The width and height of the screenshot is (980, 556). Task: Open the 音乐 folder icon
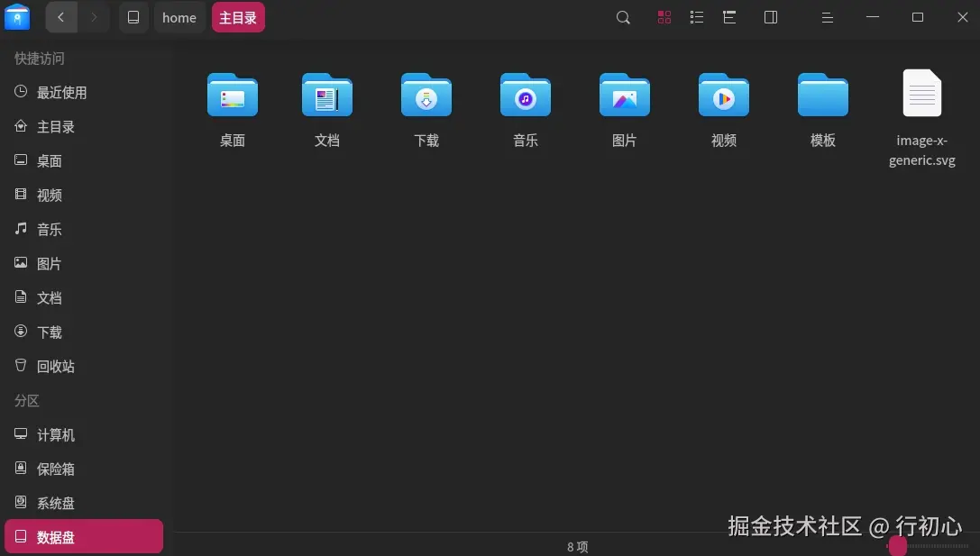525,96
